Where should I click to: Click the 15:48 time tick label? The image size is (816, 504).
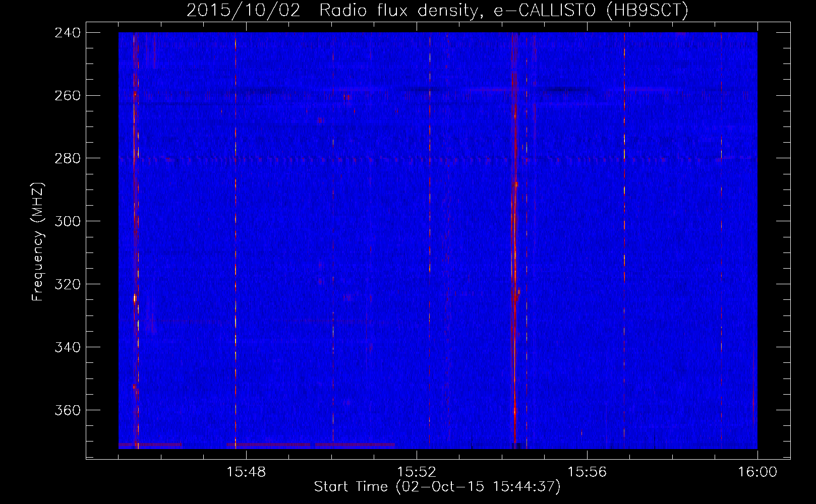click(x=246, y=472)
